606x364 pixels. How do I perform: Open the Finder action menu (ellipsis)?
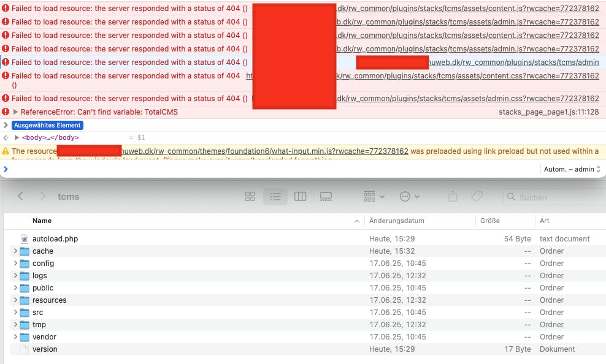click(x=409, y=197)
